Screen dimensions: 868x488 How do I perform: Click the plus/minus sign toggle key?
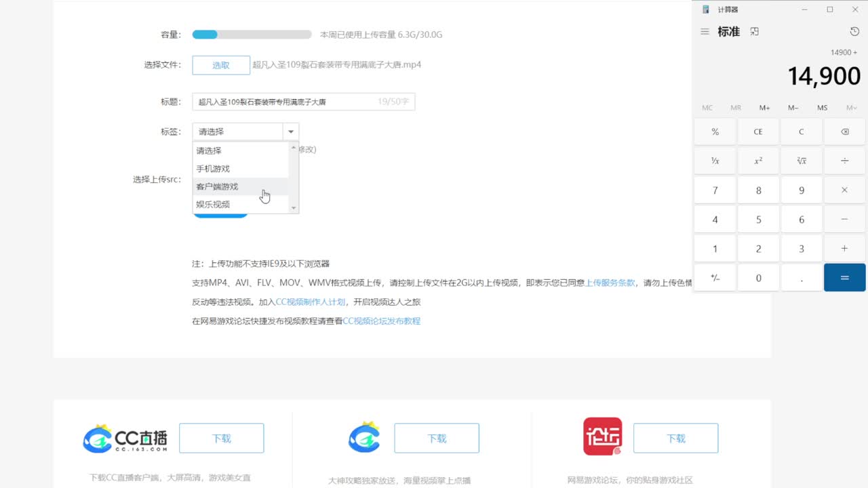[715, 278]
